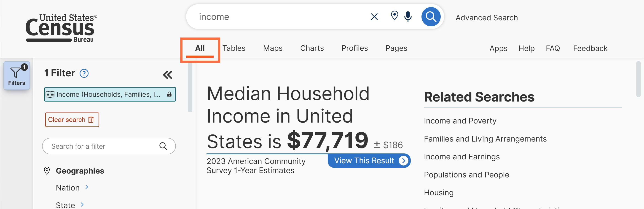Click the filter help question mark icon

pyautogui.click(x=84, y=73)
